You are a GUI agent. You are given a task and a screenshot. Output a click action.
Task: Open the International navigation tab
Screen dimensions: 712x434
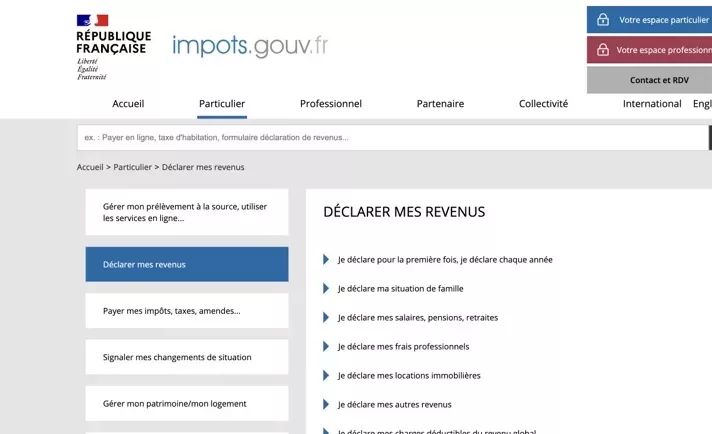tap(651, 104)
